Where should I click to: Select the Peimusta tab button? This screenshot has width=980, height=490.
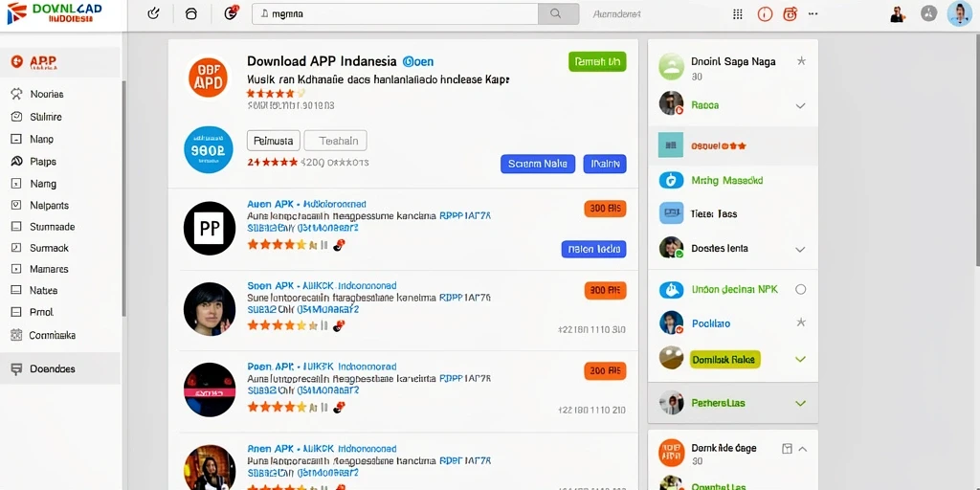point(274,141)
